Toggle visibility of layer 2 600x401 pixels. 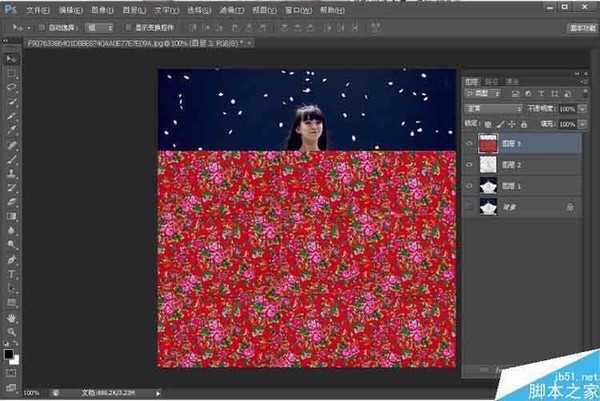[469, 164]
